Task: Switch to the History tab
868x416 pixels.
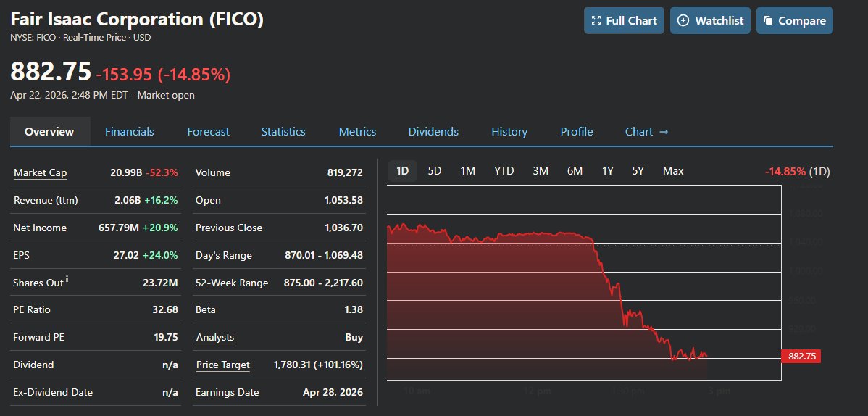Action: [509, 132]
